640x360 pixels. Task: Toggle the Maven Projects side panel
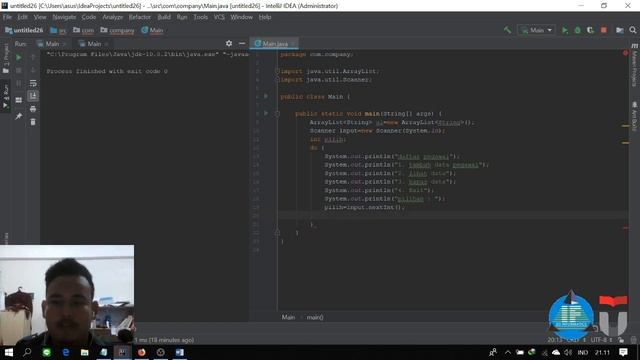click(x=634, y=65)
